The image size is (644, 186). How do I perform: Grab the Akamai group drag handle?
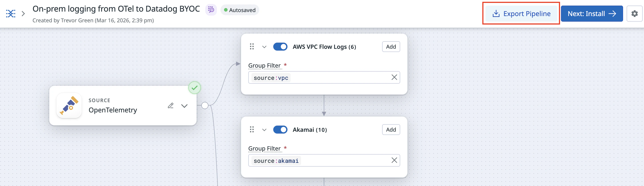[x=252, y=129]
